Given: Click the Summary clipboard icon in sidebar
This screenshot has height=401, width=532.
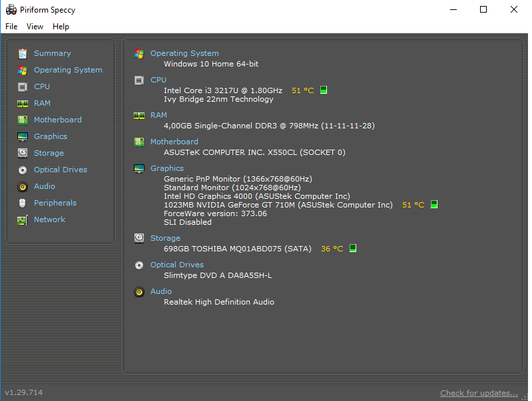Looking at the screenshot, I should point(23,54).
